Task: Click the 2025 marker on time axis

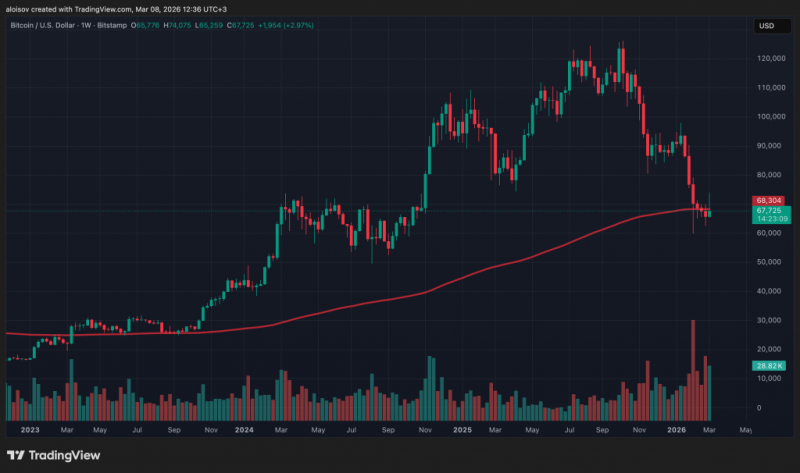Action: click(x=462, y=430)
